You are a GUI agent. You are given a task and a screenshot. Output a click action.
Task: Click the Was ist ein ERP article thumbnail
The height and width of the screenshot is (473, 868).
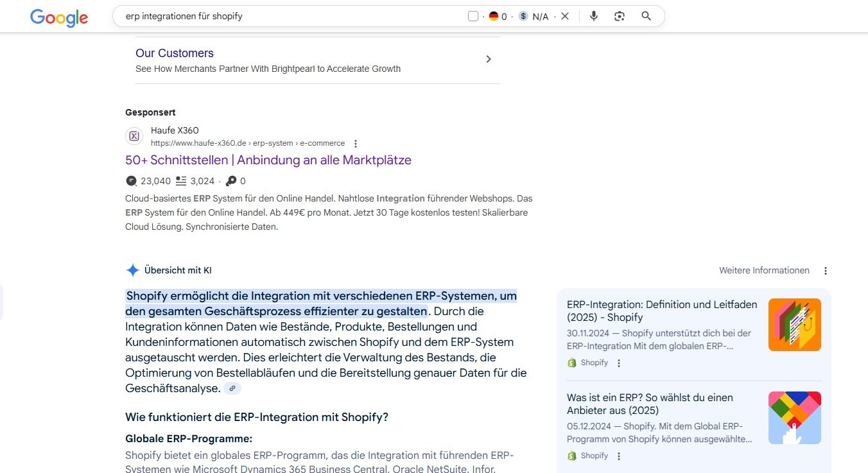coord(795,418)
